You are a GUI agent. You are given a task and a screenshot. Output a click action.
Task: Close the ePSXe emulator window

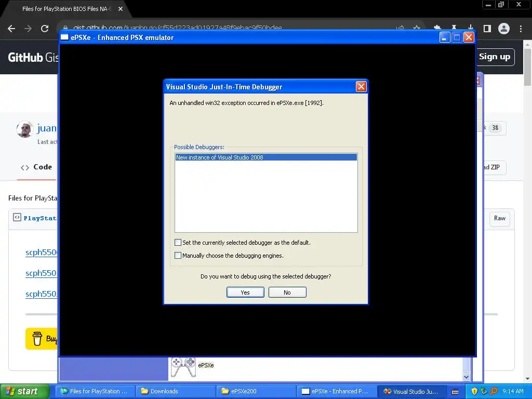tap(469, 37)
